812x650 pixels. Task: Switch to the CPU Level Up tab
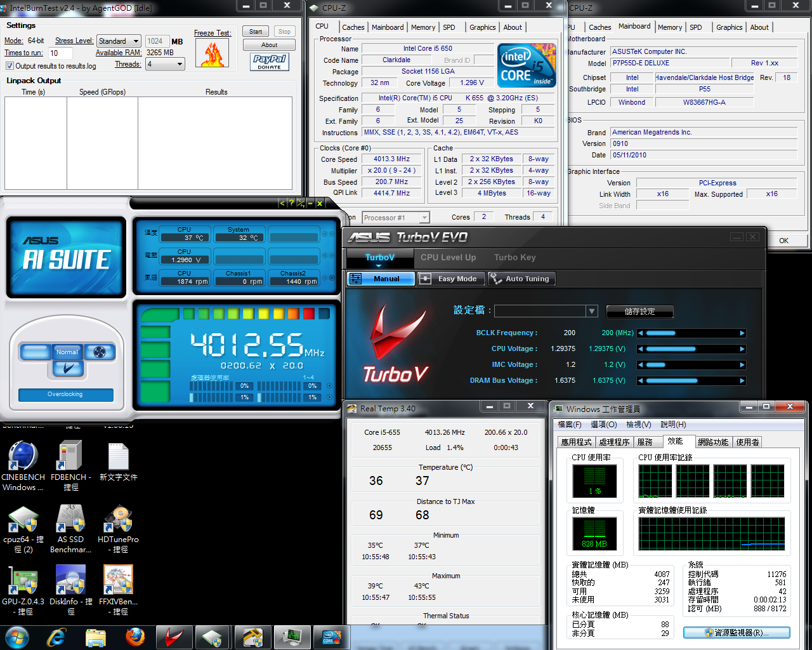(x=448, y=257)
